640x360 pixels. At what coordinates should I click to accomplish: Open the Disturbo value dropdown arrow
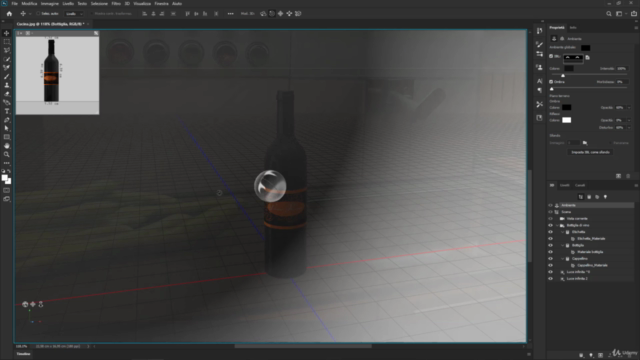[629, 127]
